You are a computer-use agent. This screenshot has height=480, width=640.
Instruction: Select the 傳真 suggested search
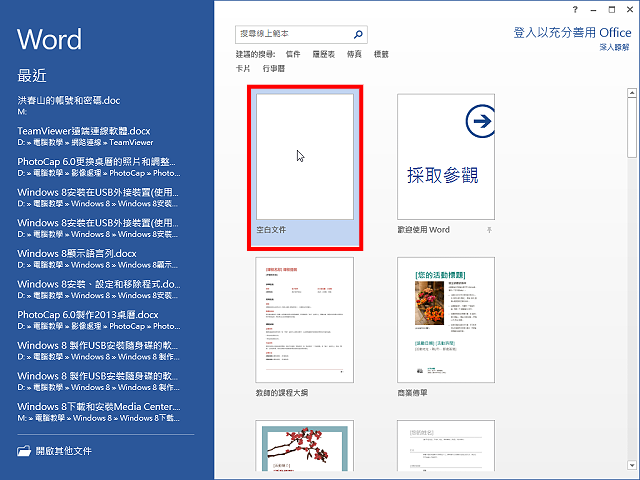(x=354, y=54)
